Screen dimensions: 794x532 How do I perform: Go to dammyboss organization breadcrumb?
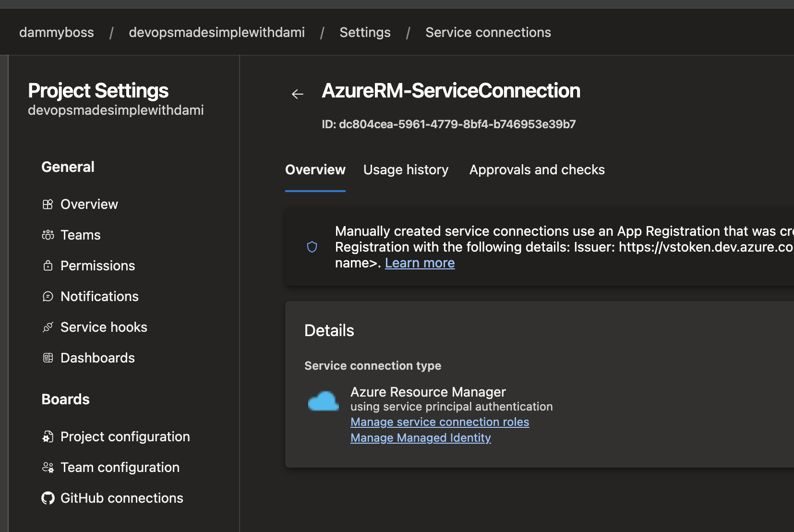pyautogui.click(x=57, y=33)
